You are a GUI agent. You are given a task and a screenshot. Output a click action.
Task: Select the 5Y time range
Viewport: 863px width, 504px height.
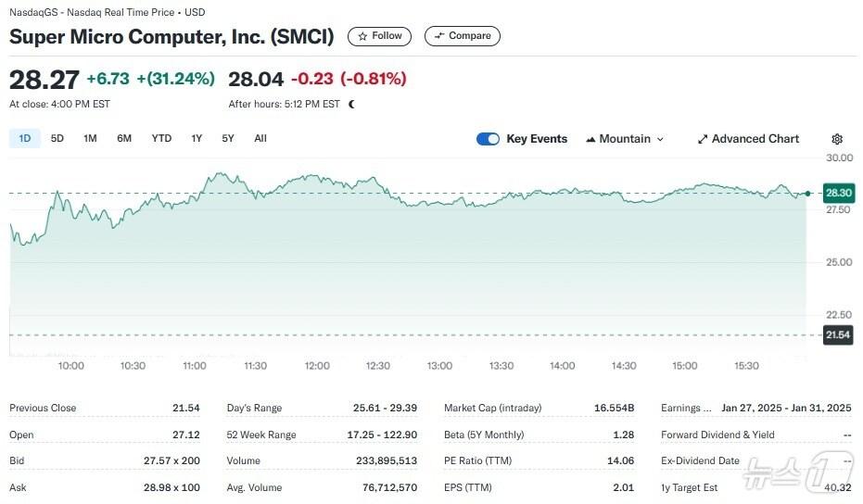pos(228,138)
